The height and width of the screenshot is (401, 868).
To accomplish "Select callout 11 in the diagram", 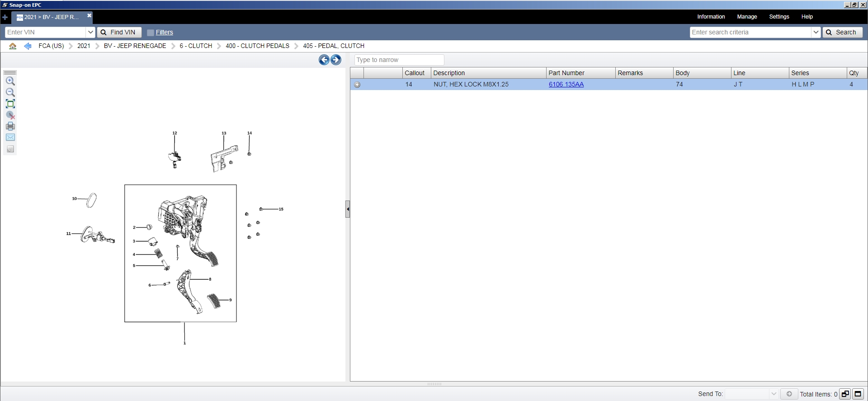I will pos(69,234).
